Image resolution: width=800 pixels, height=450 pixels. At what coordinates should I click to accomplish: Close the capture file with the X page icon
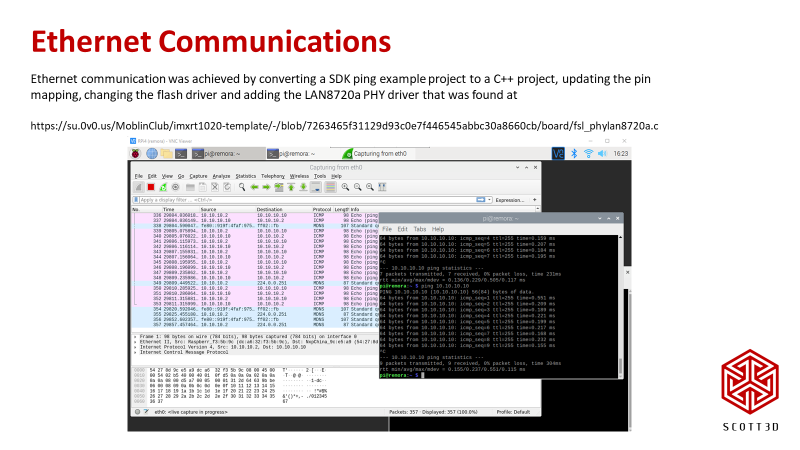point(215,187)
